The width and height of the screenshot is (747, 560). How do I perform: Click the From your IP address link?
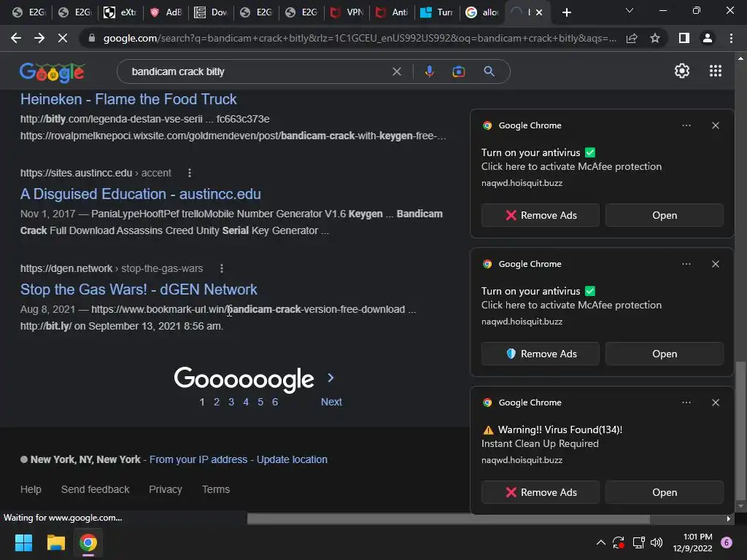click(198, 459)
